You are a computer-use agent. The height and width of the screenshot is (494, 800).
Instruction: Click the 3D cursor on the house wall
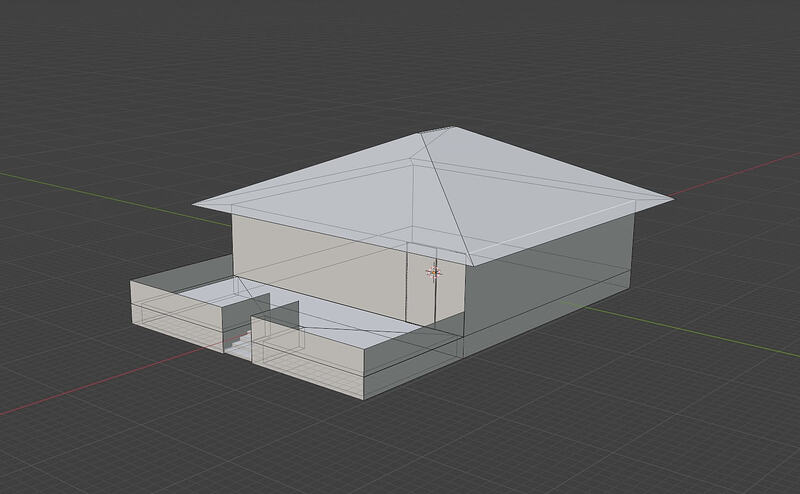tap(434, 272)
